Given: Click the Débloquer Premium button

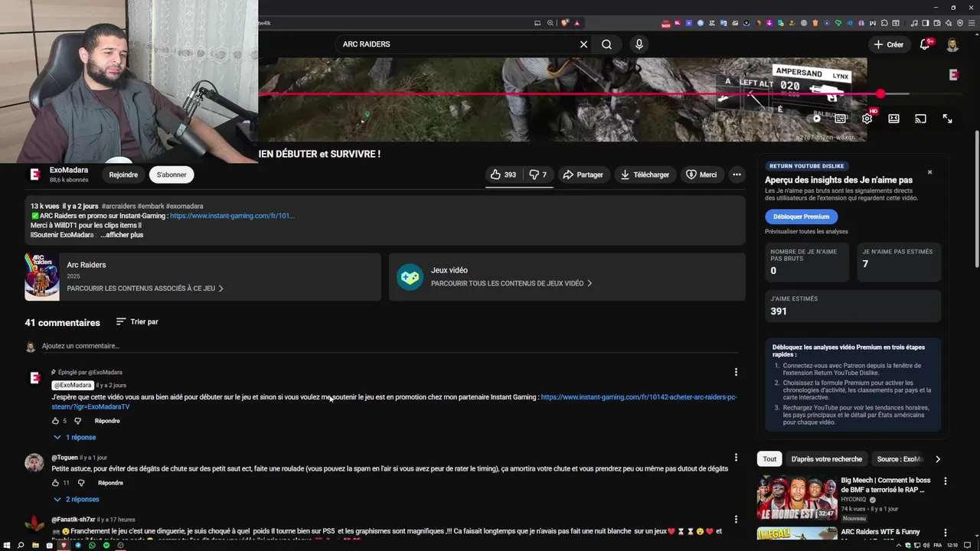Looking at the screenshot, I should click(x=801, y=217).
